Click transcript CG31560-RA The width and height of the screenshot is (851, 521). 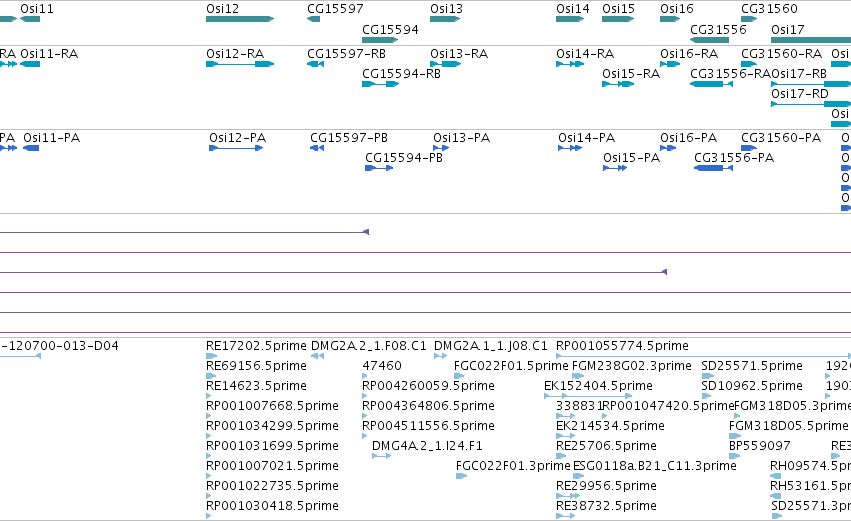pos(749,64)
